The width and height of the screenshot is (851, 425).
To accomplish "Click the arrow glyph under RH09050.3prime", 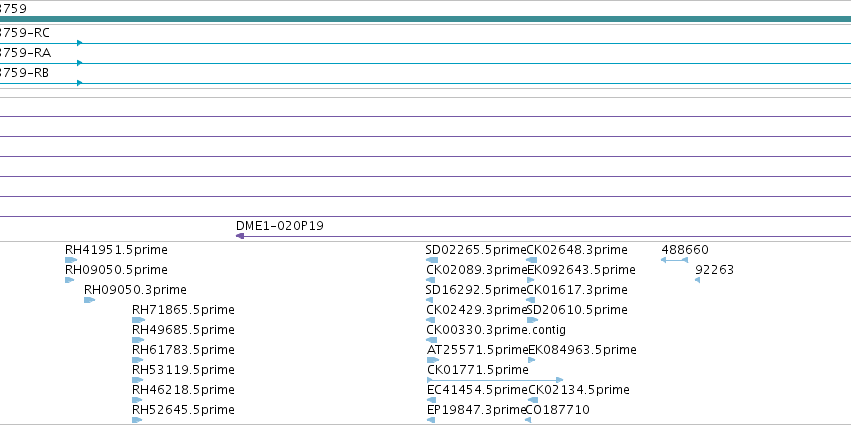I will click(90, 300).
